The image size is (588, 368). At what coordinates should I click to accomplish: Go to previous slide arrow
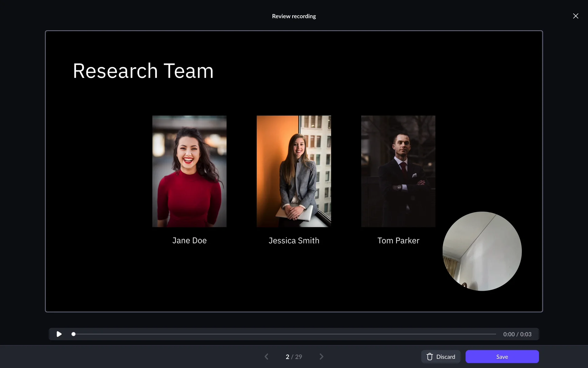[266, 357]
